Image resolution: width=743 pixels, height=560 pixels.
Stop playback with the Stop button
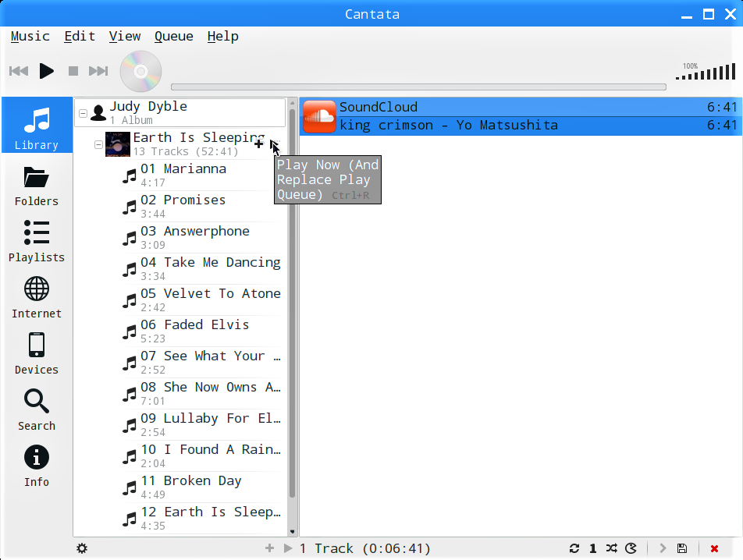(x=73, y=71)
